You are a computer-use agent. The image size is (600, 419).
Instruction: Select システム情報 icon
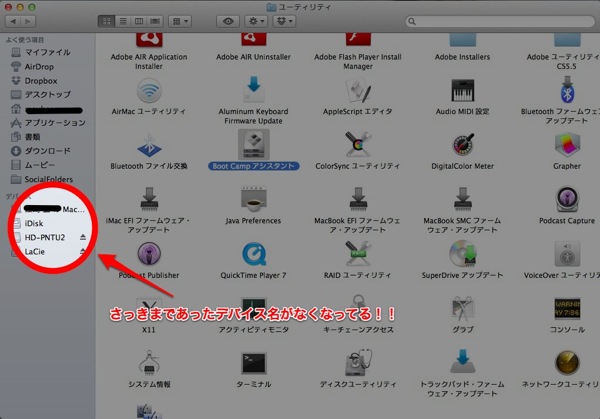149,363
